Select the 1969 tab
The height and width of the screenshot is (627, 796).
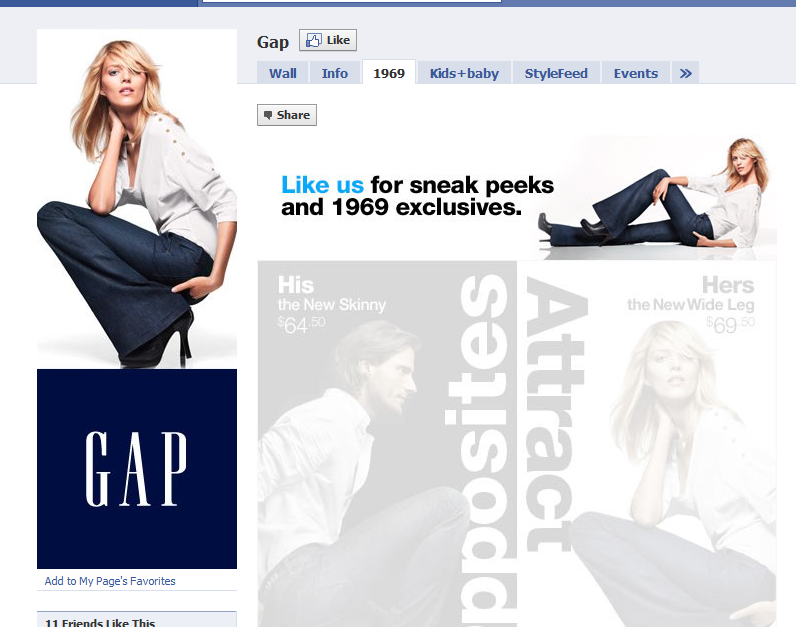click(389, 73)
